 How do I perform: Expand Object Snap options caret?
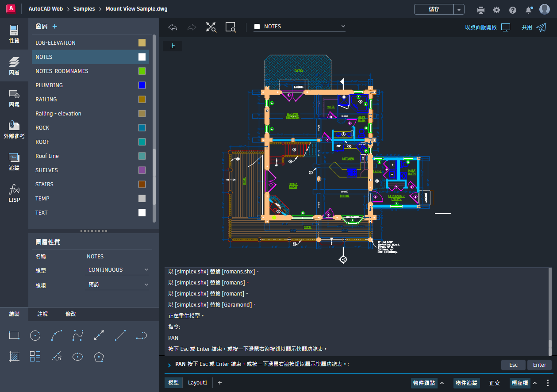[442, 383]
